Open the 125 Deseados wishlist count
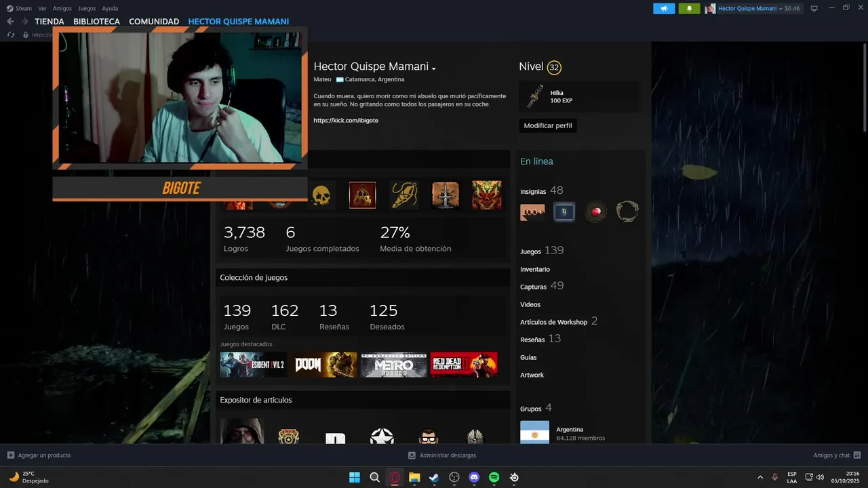This screenshot has height=488, width=868. 387,317
